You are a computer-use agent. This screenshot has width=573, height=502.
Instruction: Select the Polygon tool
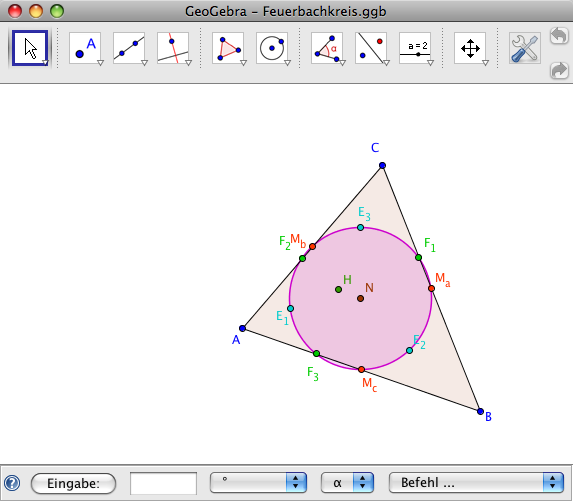click(228, 48)
